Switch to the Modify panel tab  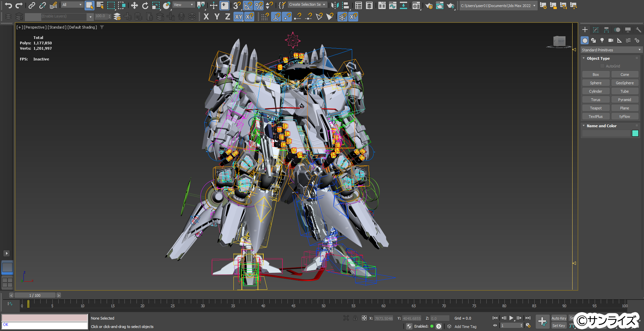[596, 30]
